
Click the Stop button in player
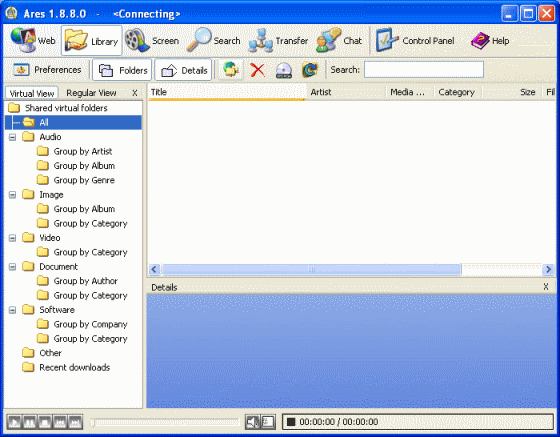click(45, 422)
